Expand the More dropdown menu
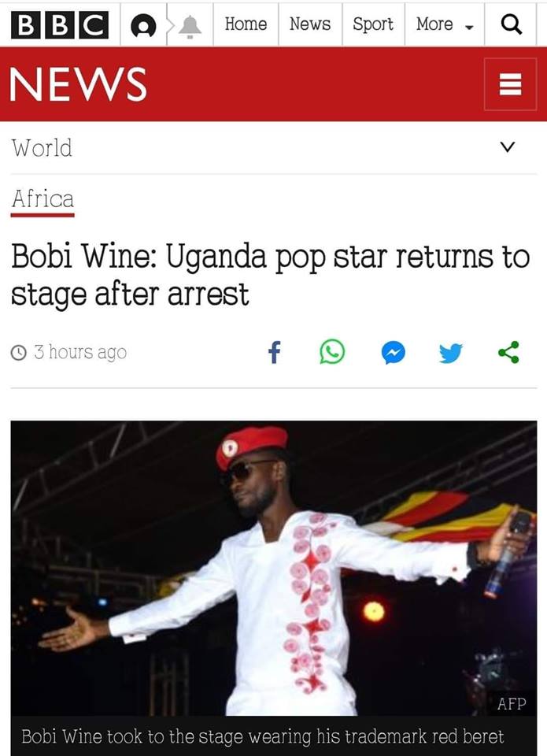Image resolution: width=547 pixels, height=756 pixels. 445,24
